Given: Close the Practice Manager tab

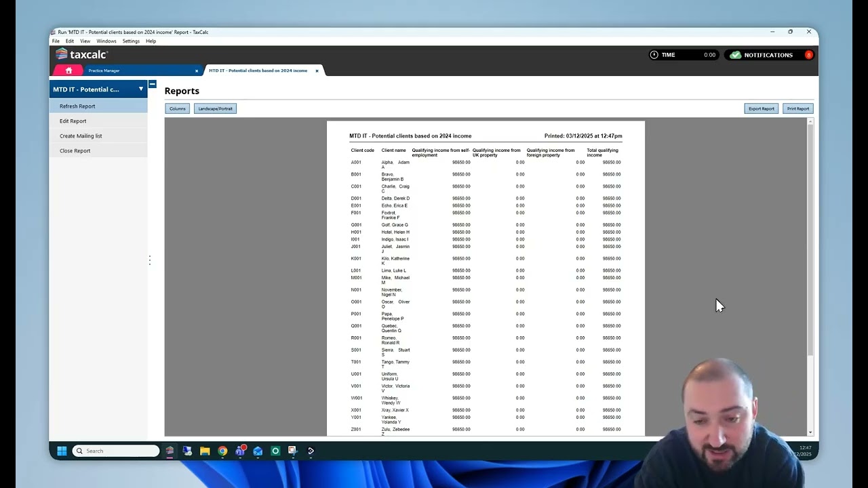Looking at the screenshot, I should [x=197, y=70].
